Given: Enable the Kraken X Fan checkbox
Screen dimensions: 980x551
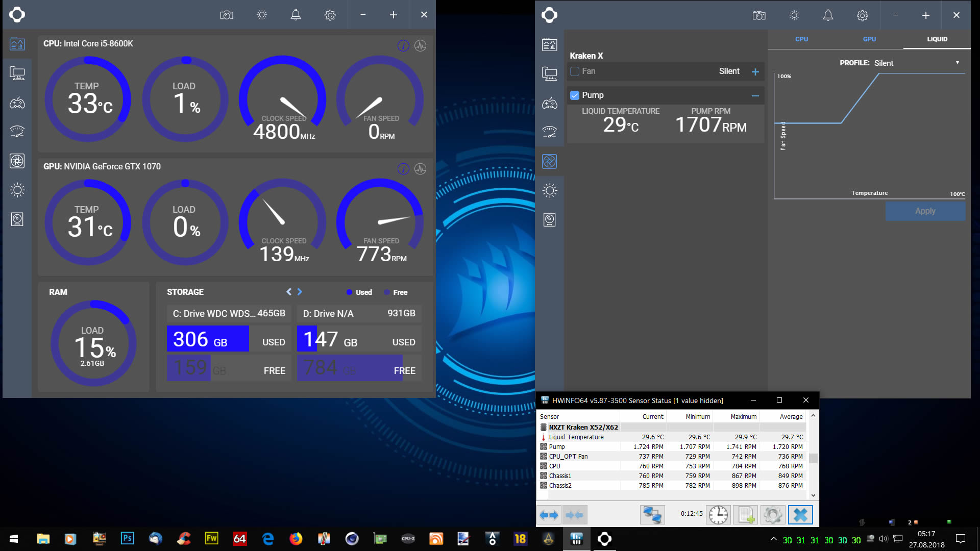Looking at the screenshot, I should tap(575, 71).
